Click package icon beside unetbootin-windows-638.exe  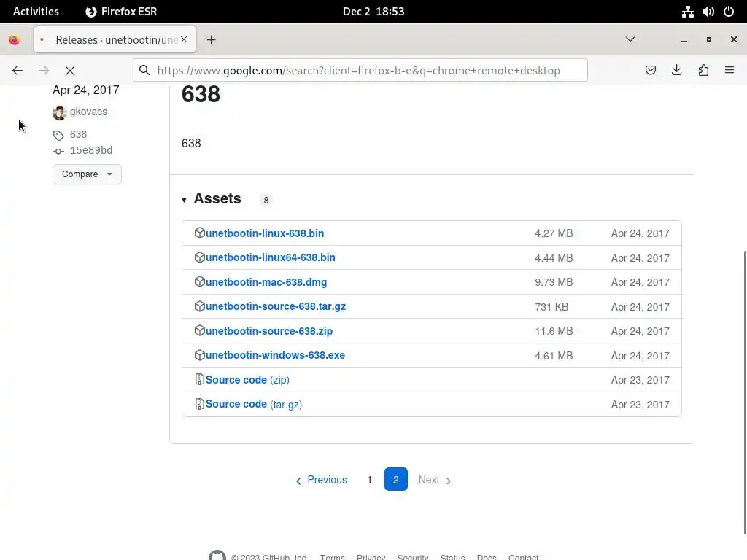point(200,355)
